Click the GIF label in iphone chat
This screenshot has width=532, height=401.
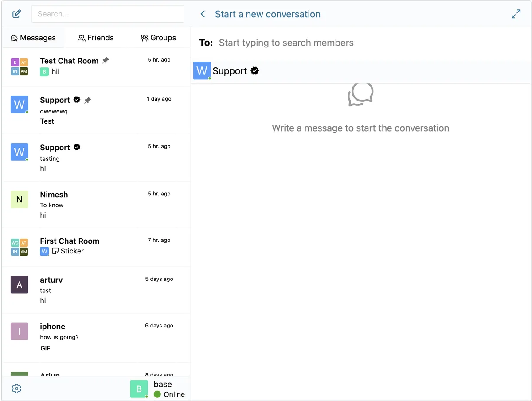point(45,348)
